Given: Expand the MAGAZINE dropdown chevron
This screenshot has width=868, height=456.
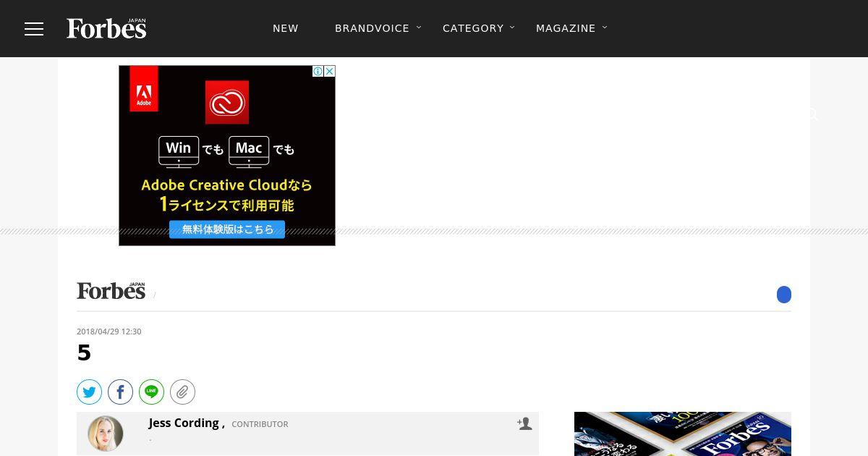Looking at the screenshot, I should pos(605,28).
